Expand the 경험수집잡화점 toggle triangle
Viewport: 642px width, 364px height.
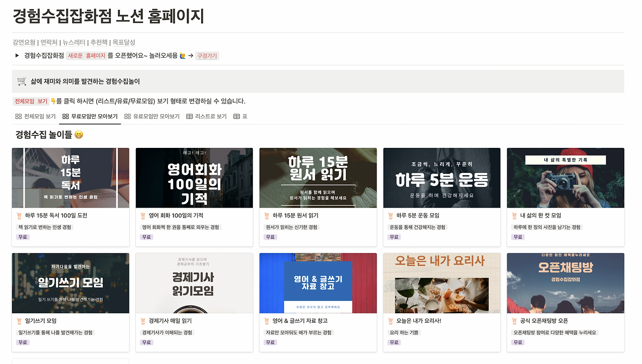pos(17,56)
